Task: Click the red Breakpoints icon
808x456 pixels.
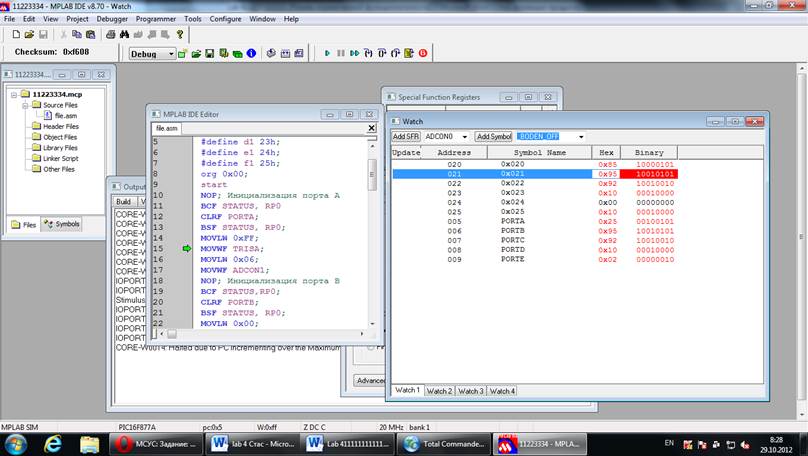Action: tap(423, 53)
